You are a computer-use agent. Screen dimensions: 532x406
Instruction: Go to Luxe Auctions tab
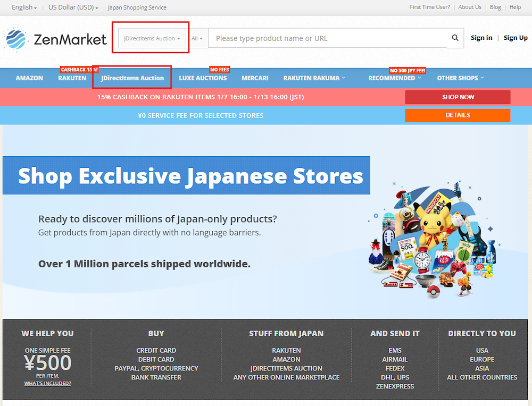[x=203, y=78]
